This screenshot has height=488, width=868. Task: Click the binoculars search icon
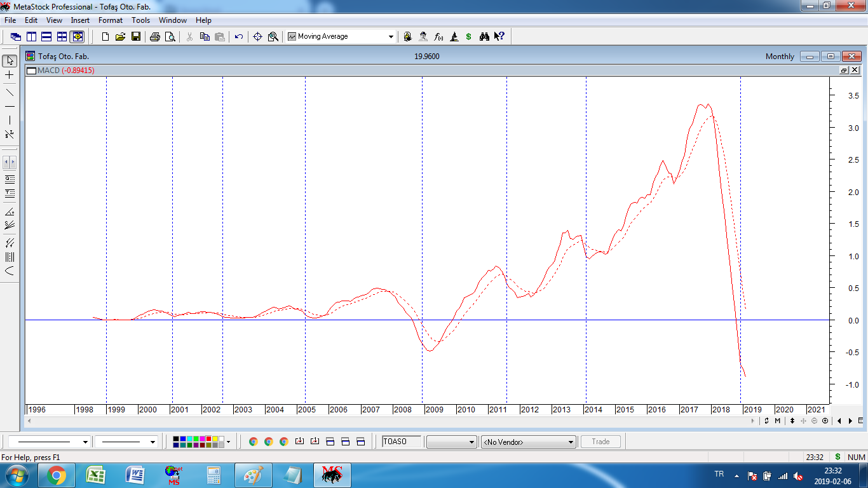click(x=484, y=37)
